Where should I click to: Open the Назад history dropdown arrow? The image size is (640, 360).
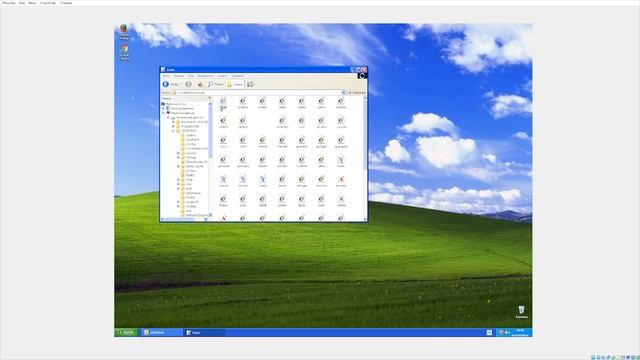pyautogui.click(x=181, y=84)
